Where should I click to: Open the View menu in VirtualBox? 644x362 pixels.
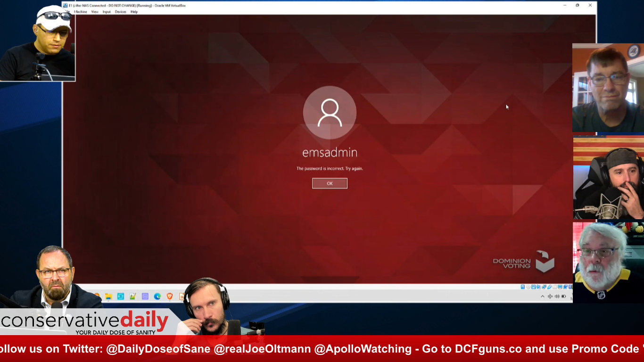pos(95,12)
